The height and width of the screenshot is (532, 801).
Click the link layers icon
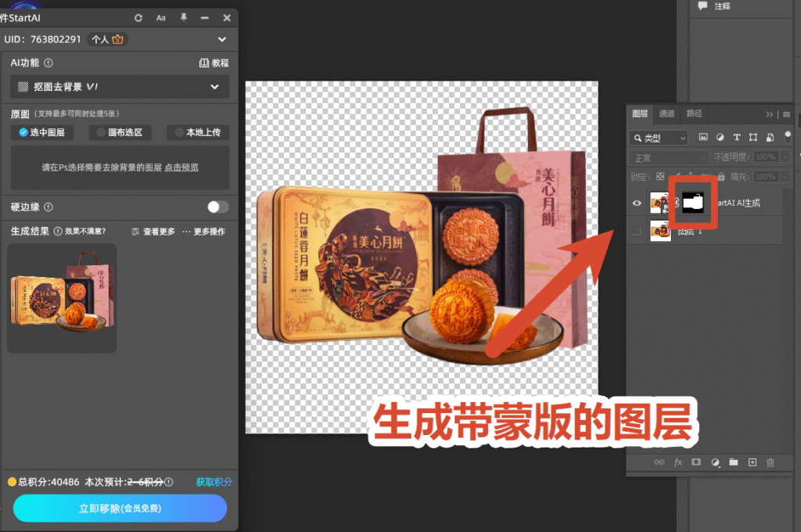pyautogui.click(x=659, y=462)
